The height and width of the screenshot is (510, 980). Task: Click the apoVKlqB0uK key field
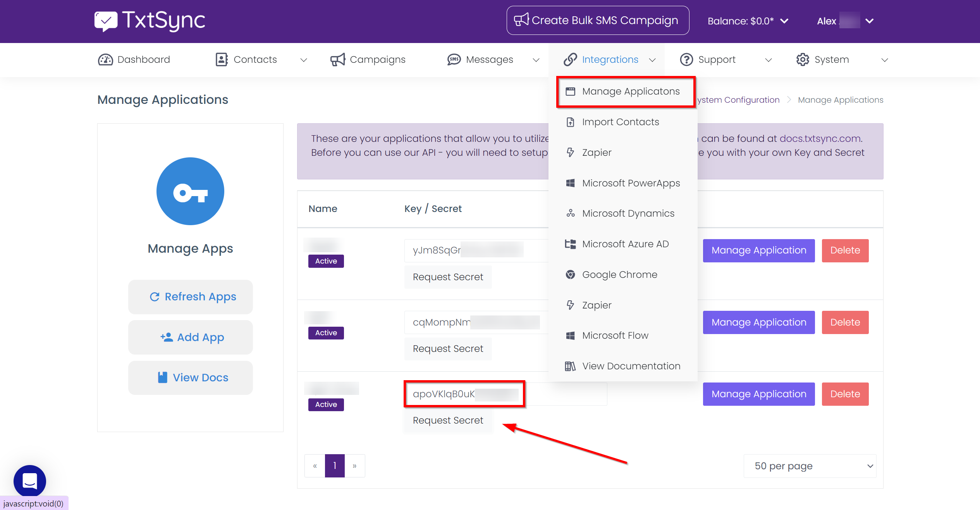coord(505,394)
